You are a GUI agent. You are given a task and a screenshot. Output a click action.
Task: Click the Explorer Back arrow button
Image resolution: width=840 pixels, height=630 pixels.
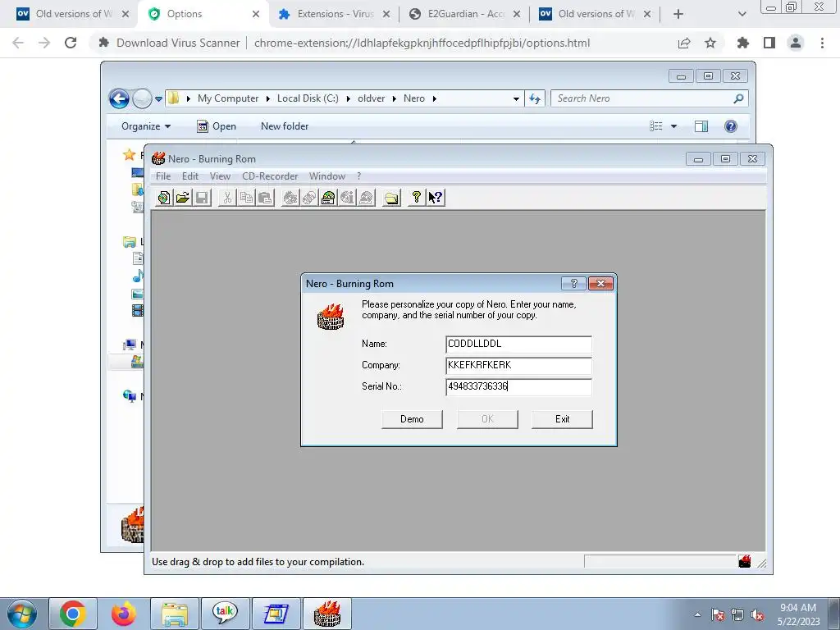point(119,98)
